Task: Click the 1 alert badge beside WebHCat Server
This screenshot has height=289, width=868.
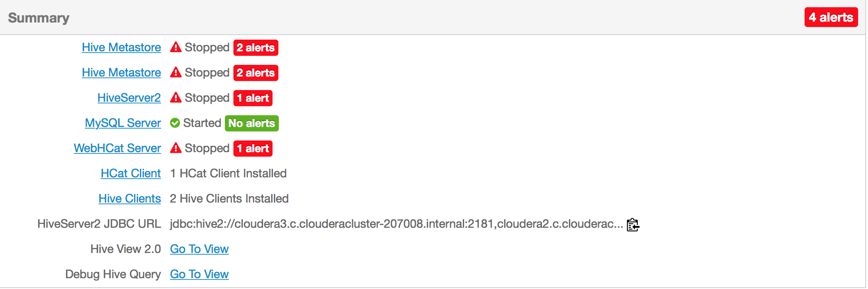Action: (253, 148)
